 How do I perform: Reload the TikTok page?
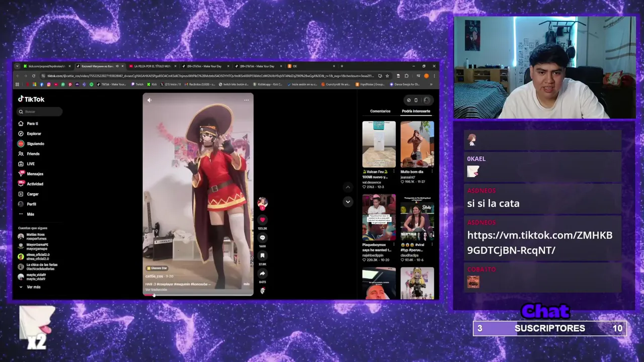coord(34,76)
